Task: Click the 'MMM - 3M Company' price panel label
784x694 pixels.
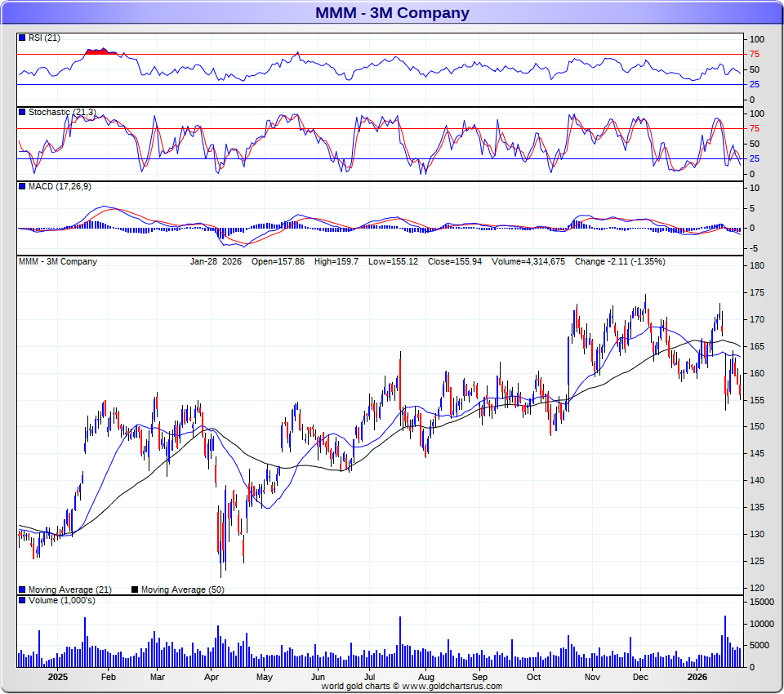Action: coord(57,261)
